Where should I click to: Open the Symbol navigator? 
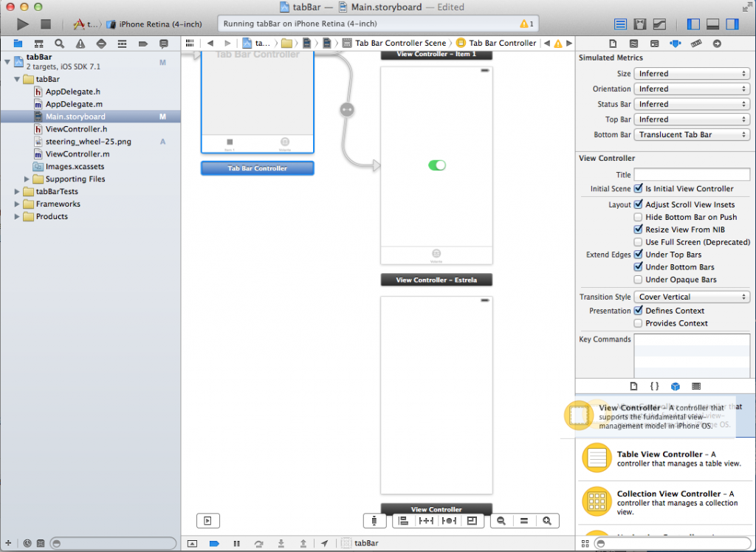tap(38, 44)
